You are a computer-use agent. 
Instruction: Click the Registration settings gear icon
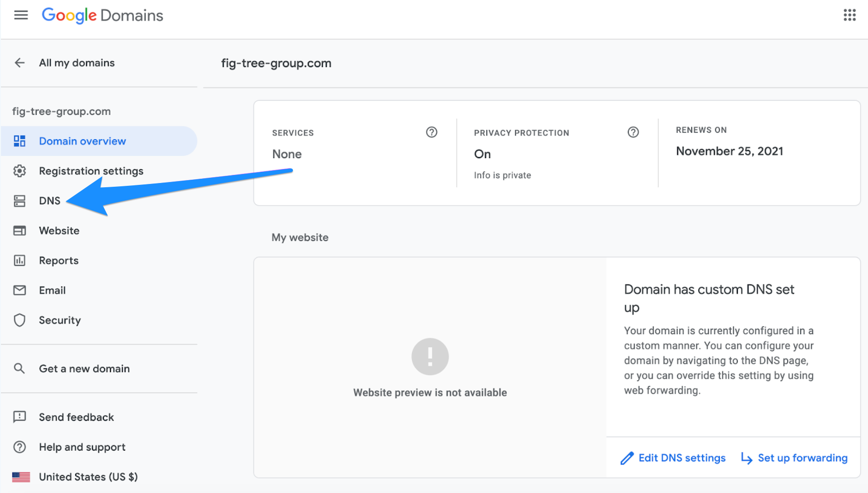tap(20, 171)
